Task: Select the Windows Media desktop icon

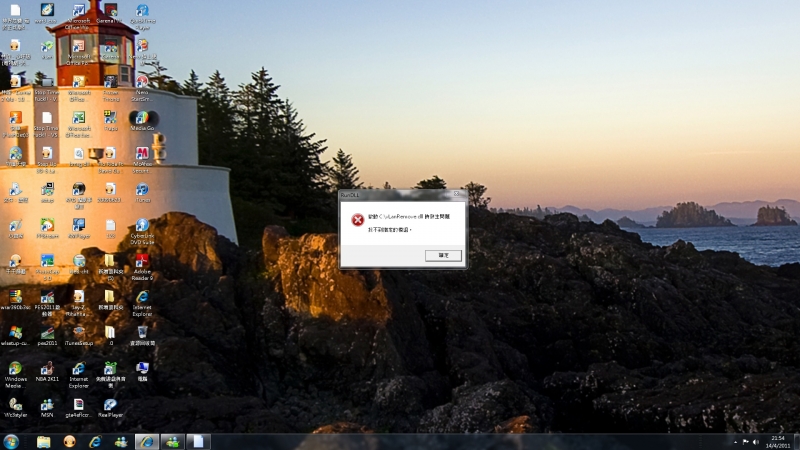Action: pyautogui.click(x=15, y=368)
